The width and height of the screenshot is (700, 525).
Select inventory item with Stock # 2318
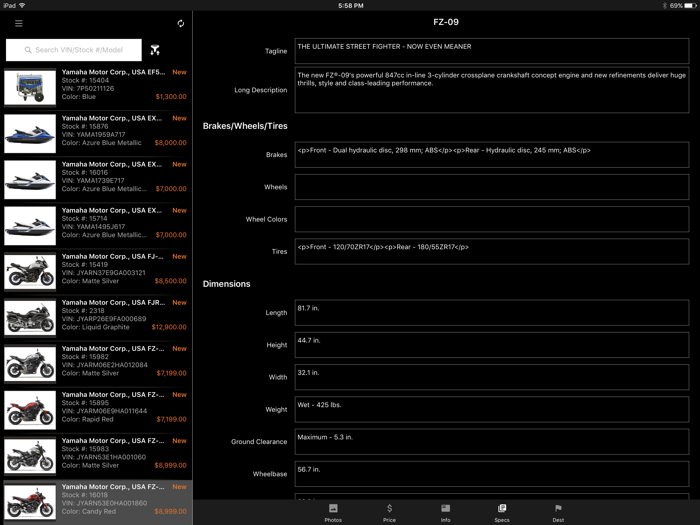pyautogui.click(x=96, y=317)
